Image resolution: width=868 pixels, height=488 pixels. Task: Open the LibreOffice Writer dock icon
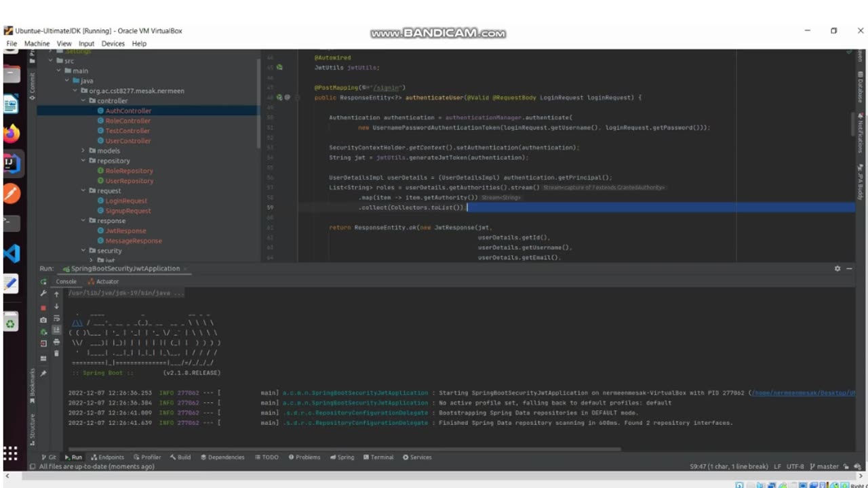12,104
